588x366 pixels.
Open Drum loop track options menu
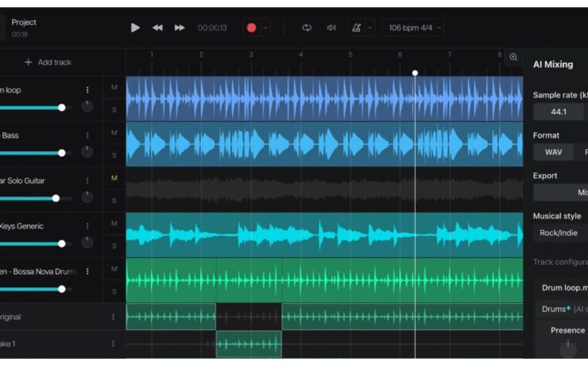coord(87,90)
